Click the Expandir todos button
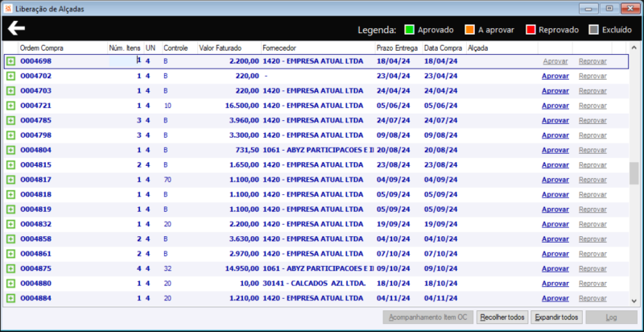 coord(557,317)
